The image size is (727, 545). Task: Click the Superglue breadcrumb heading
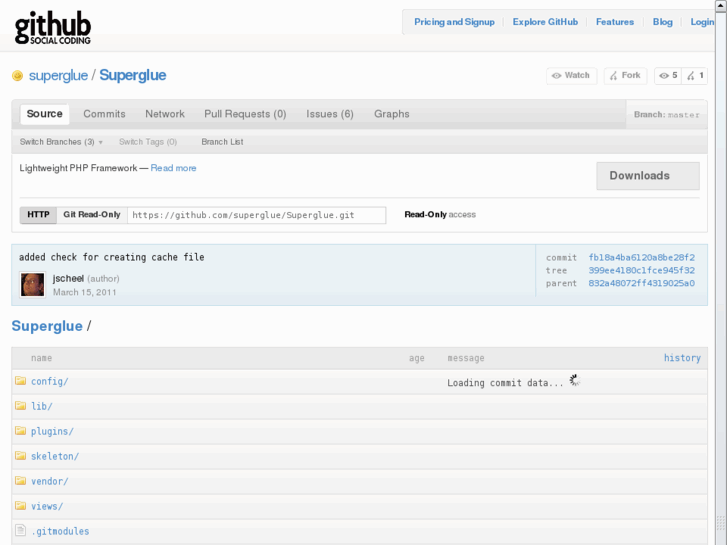coord(47,326)
